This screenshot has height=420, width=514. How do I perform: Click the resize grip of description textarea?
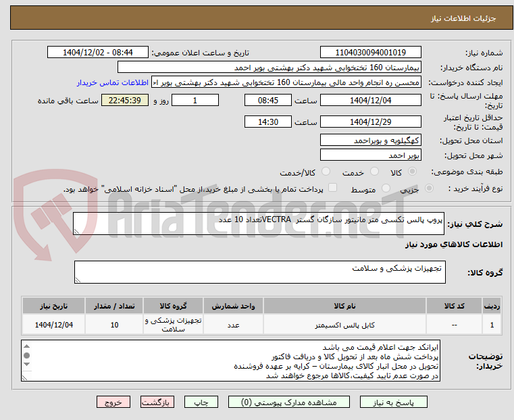point(76,232)
